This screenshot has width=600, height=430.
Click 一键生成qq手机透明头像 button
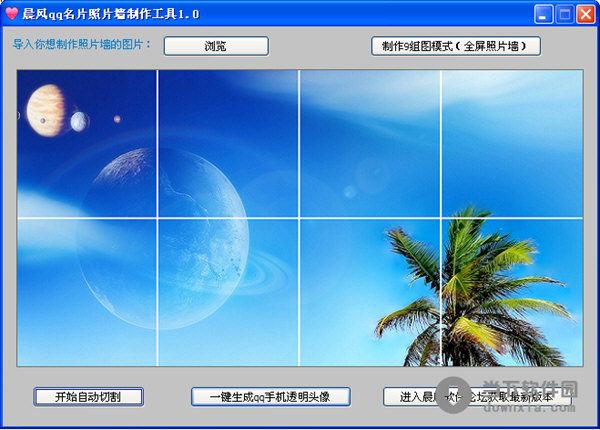point(271,397)
